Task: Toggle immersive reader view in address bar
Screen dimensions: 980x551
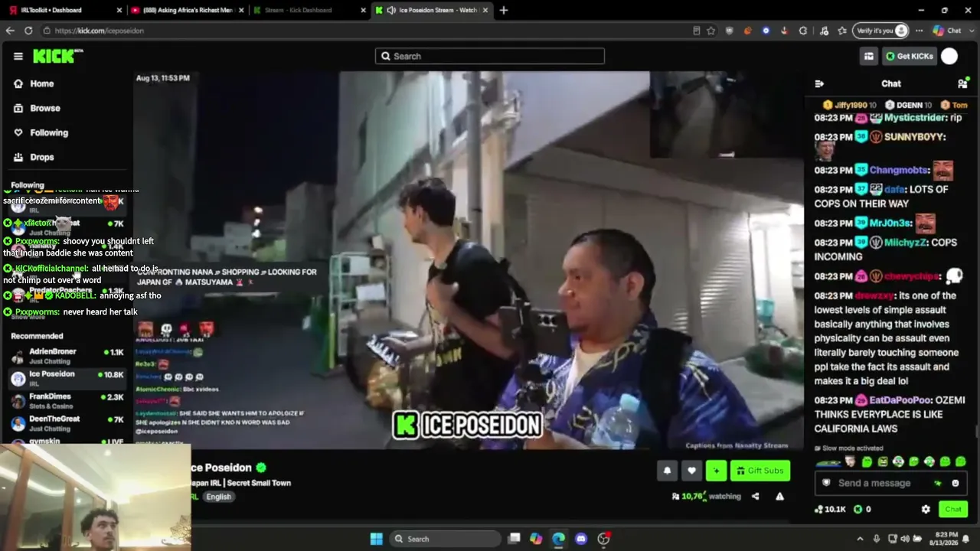Action: pos(696,31)
